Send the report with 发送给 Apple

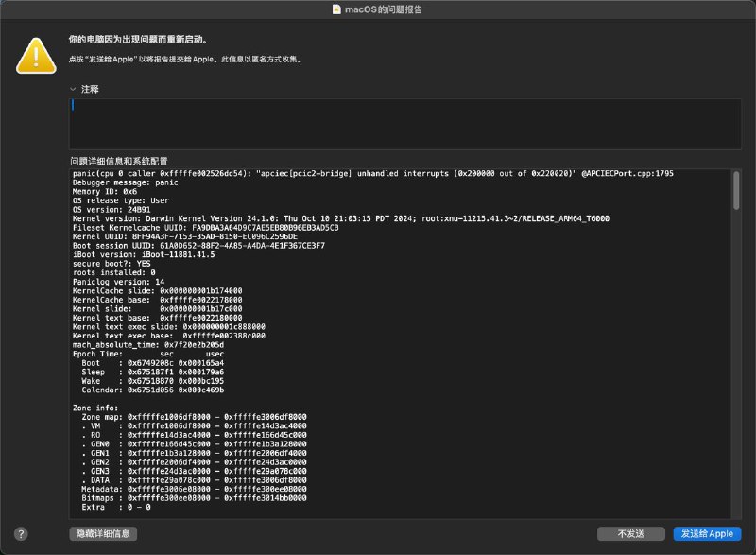coord(707,534)
